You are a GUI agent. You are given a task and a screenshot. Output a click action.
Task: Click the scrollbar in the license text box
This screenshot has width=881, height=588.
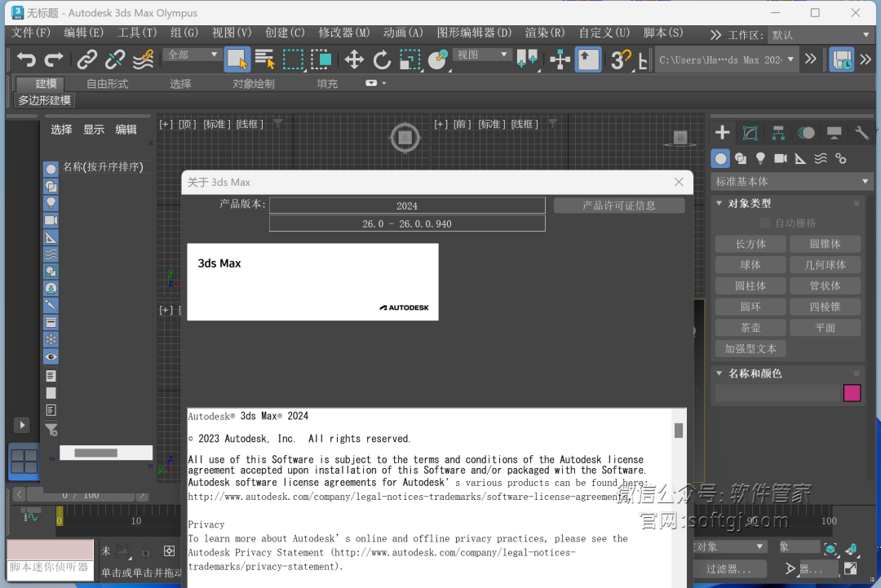[x=678, y=430]
